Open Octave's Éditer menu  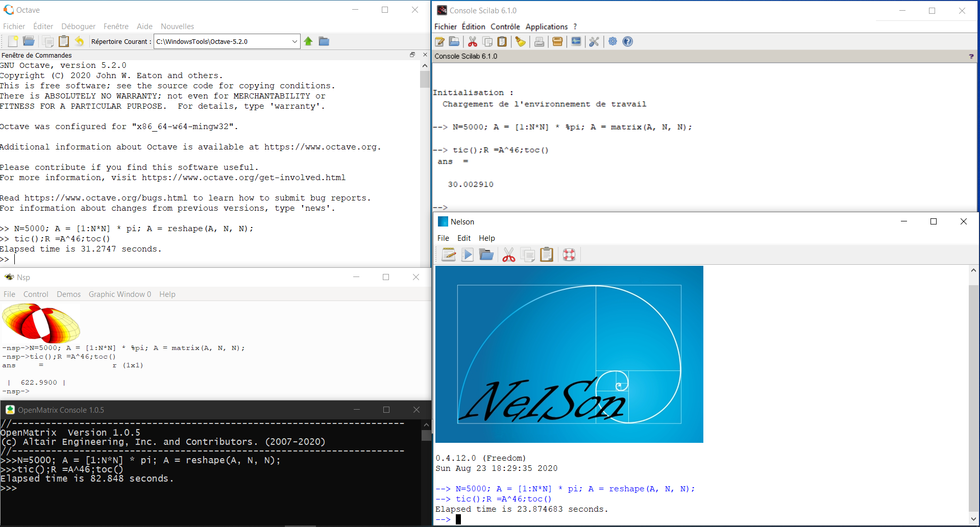tap(43, 27)
